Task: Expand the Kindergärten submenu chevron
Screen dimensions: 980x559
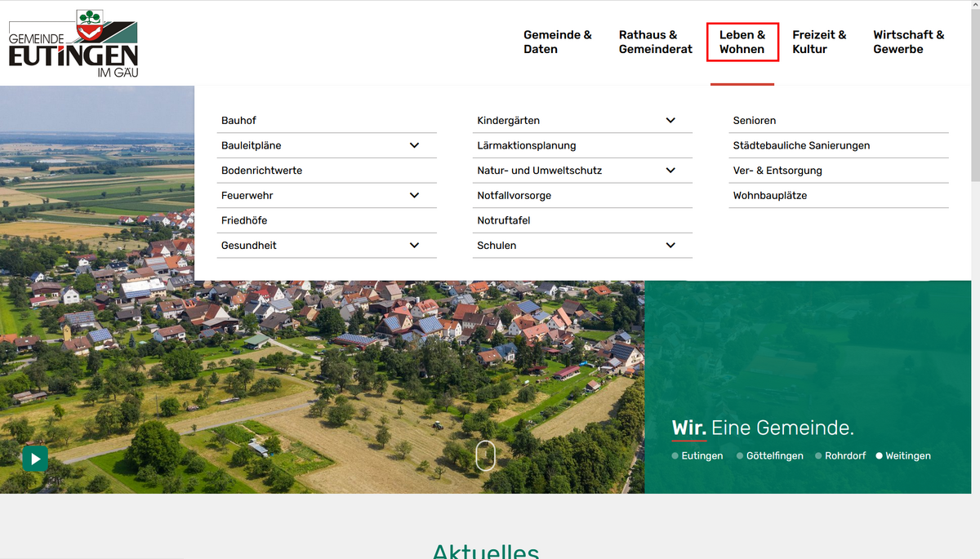Action: [670, 121]
